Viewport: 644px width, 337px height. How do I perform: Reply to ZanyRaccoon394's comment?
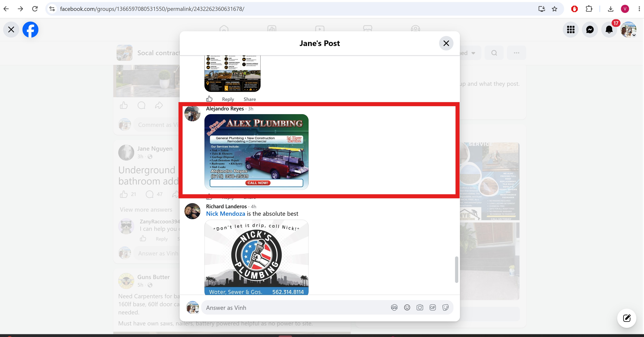point(162,239)
